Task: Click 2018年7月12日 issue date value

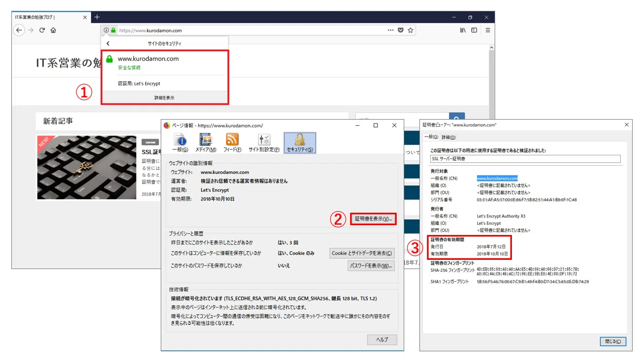Action: pos(491,247)
